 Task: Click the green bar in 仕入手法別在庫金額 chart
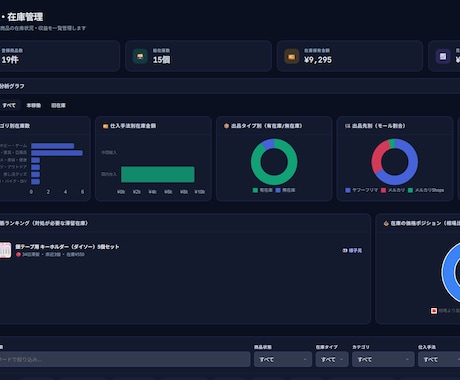158,174
